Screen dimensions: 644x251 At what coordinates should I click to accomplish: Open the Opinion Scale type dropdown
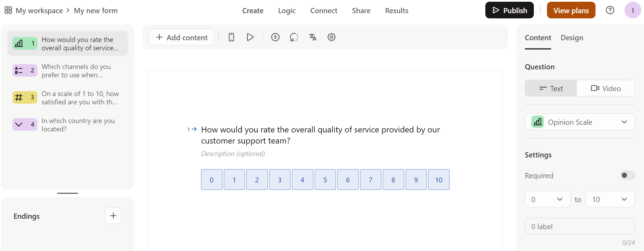[580, 122]
